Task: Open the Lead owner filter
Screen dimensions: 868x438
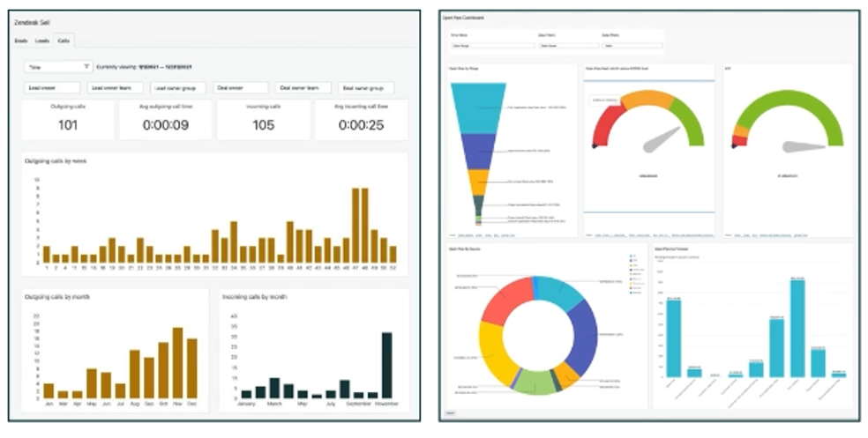Action: point(52,88)
